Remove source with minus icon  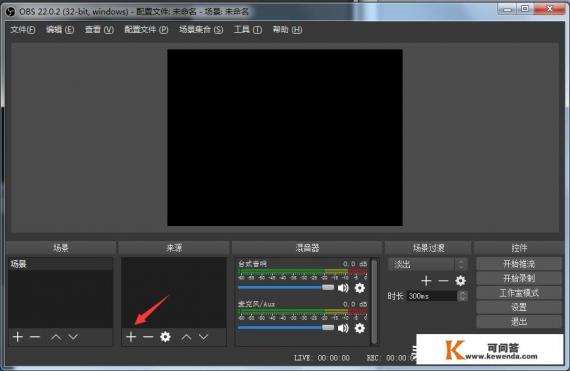148,337
